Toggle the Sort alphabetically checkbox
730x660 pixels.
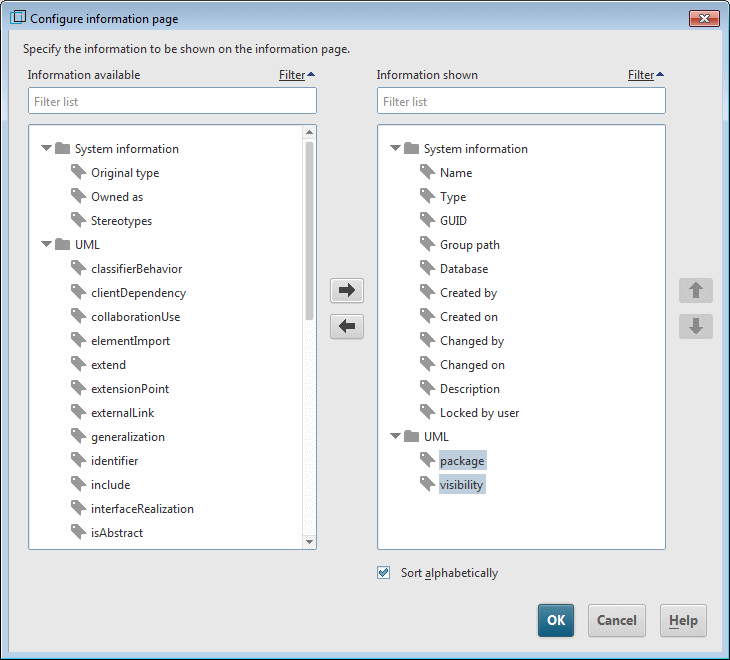384,572
